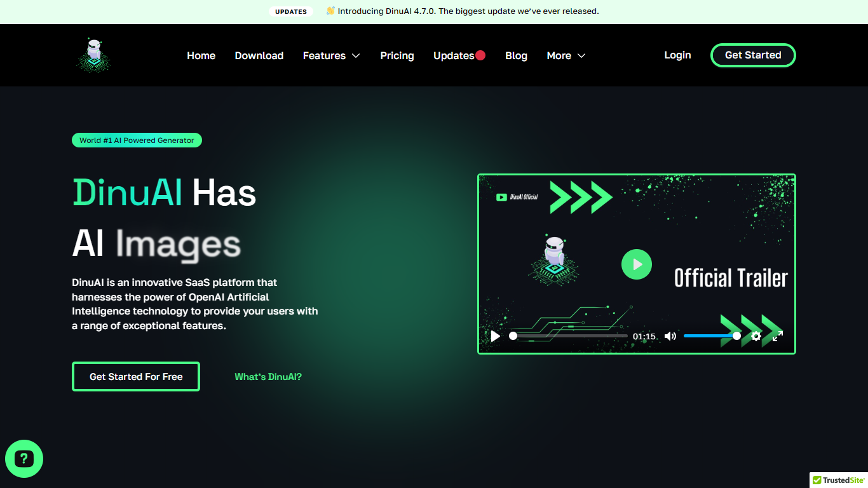
Task: Click the 01:15 video duration text
Action: (644, 337)
